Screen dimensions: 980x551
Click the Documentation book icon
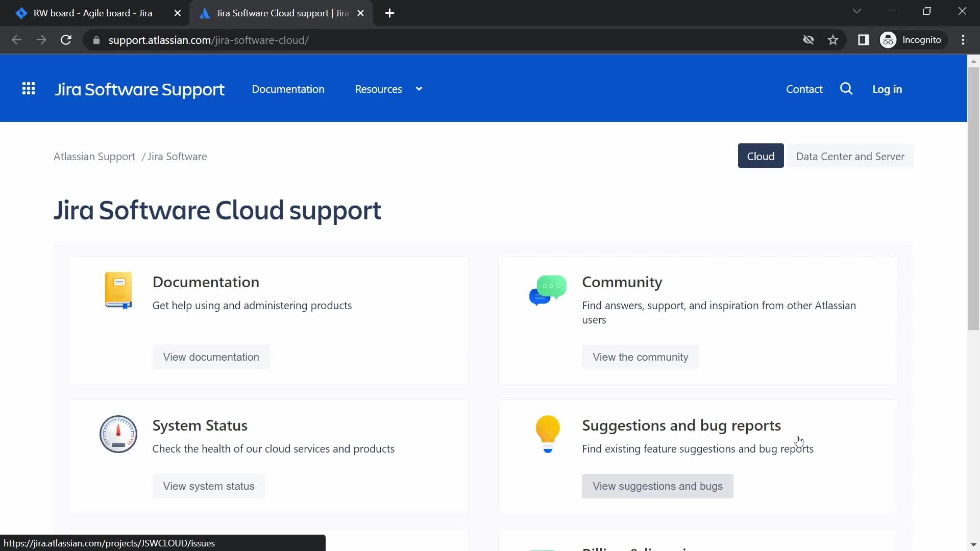[x=118, y=290]
